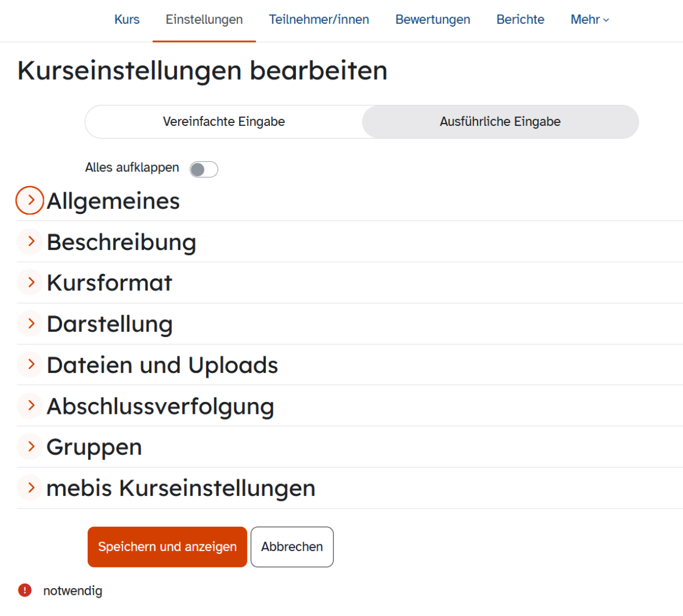This screenshot has width=683, height=616.
Task: Open the Teilnehmer/innen tab
Action: pos(319,20)
